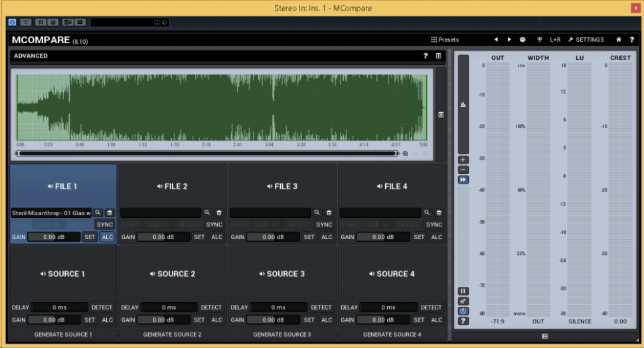
Task: Open the help question mark in the top bar
Action: tap(631, 40)
